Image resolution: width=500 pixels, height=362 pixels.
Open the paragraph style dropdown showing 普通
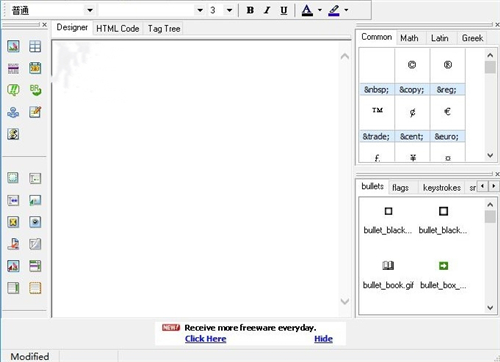tap(90, 10)
